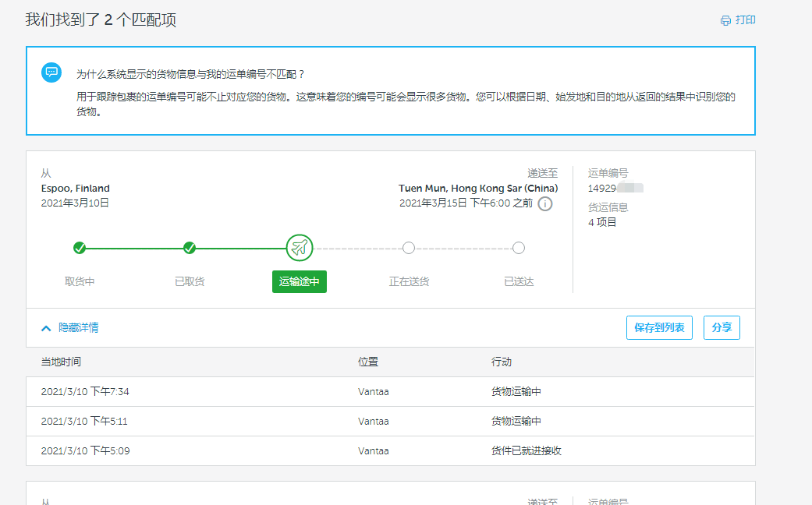
Task: Click the green 运输途中 status badge
Action: point(300,281)
